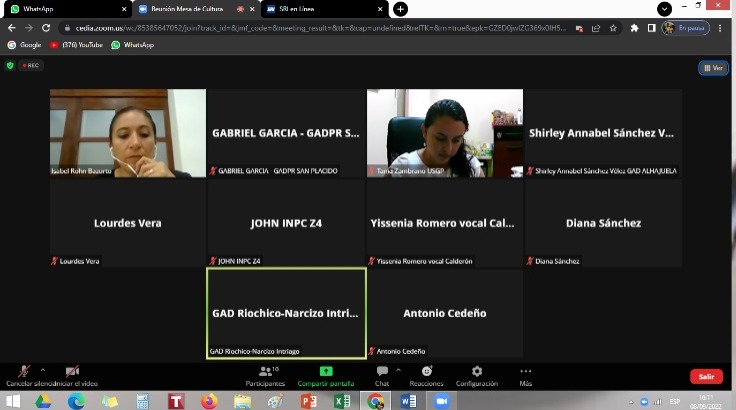Start video with the camera icon
The height and width of the screenshot is (410, 736).
click(x=72, y=372)
